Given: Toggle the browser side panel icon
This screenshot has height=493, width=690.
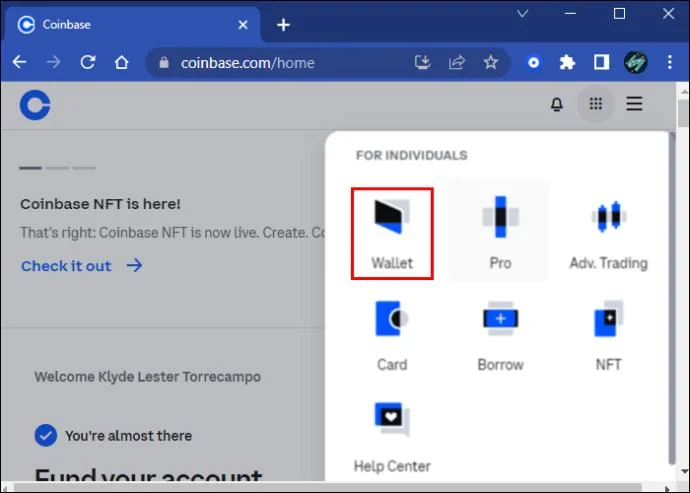Looking at the screenshot, I should click(x=601, y=63).
